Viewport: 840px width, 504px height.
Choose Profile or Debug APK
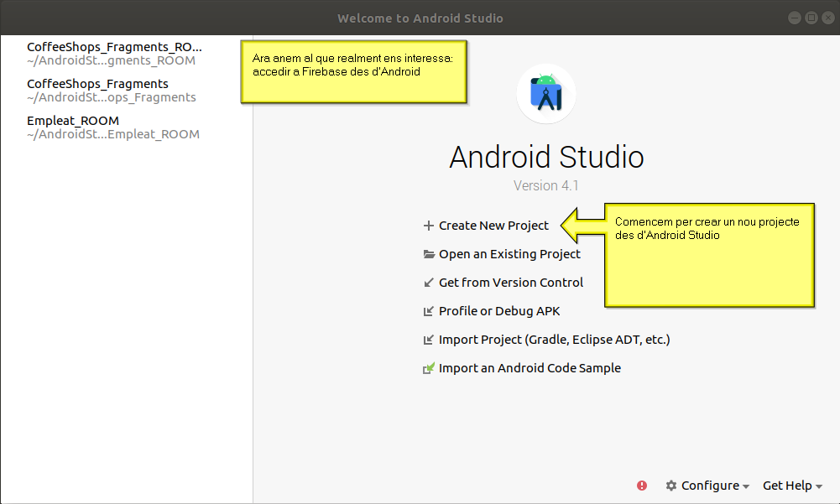[x=499, y=311]
